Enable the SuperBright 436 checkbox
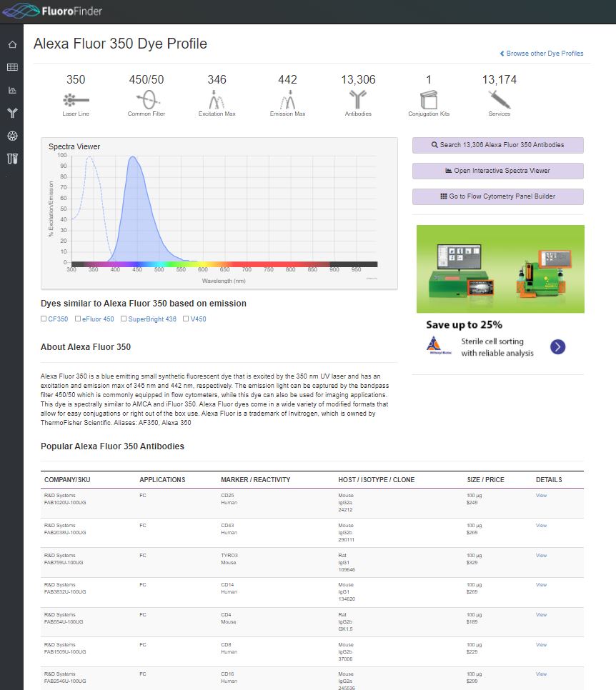This screenshot has height=690, width=616. [x=123, y=319]
